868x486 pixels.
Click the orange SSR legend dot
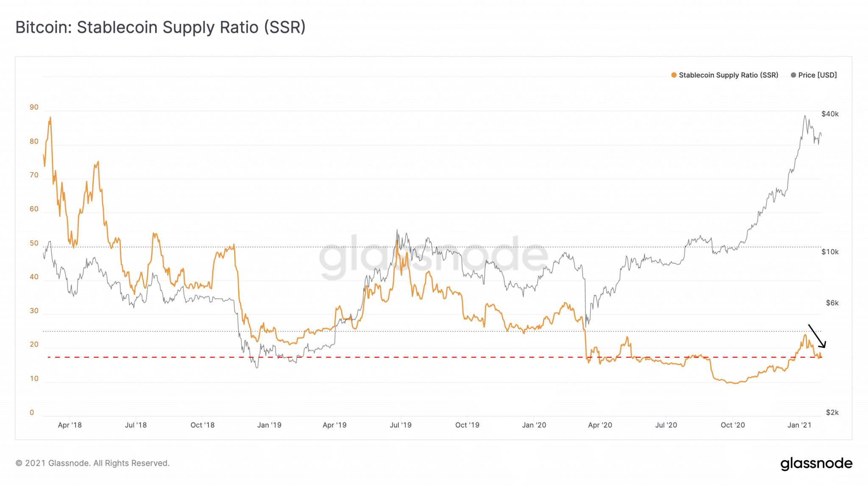coord(674,75)
